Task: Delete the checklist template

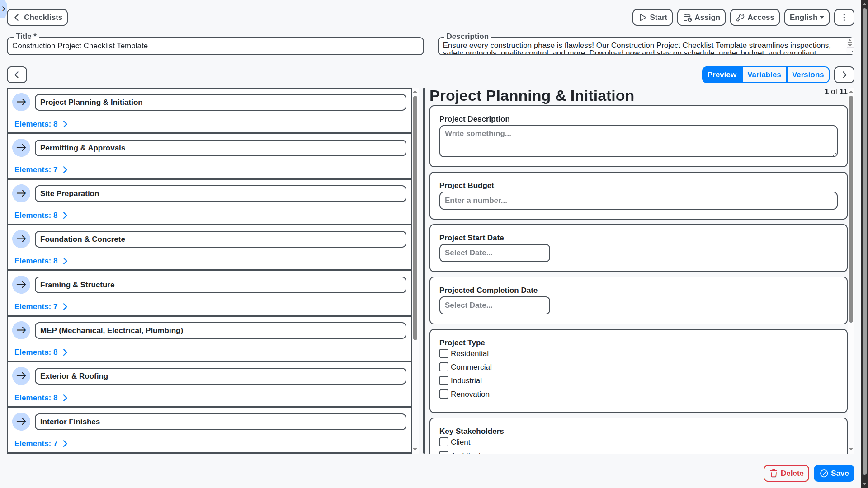Action: click(x=786, y=473)
